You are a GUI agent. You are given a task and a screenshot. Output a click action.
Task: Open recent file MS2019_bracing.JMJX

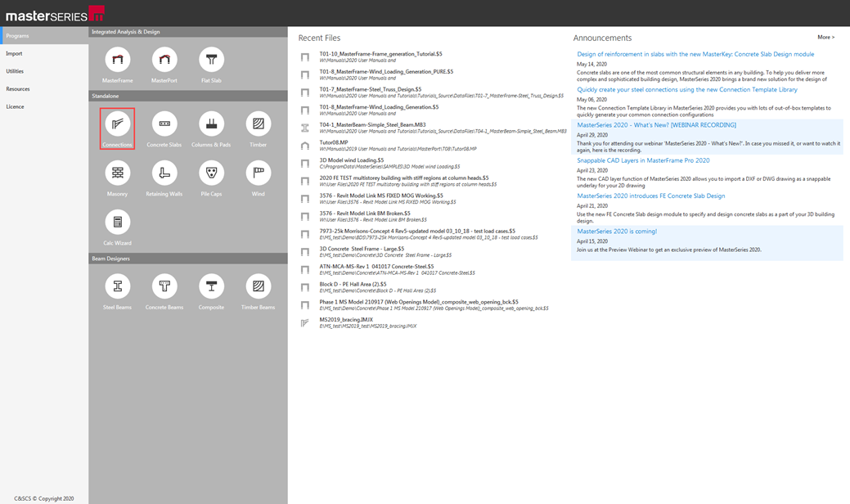[346, 320]
